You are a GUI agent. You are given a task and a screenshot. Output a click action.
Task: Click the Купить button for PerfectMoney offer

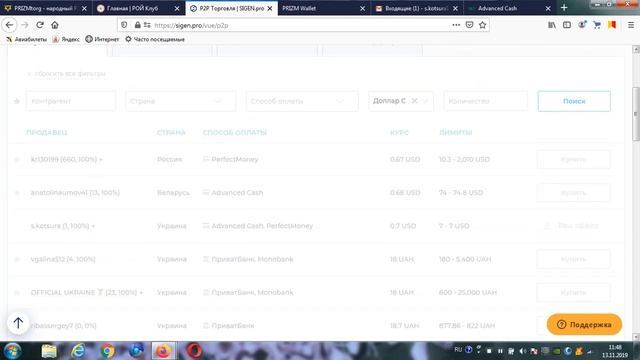click(x=573, y=159)
